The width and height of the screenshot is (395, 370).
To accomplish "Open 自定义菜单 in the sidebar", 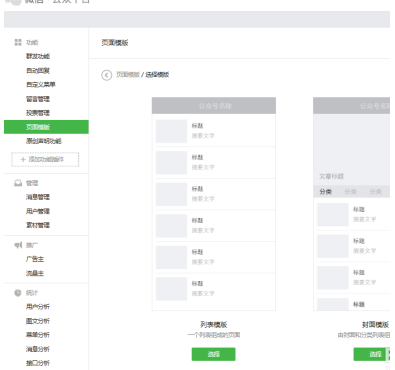I will [x=41, y=85].
